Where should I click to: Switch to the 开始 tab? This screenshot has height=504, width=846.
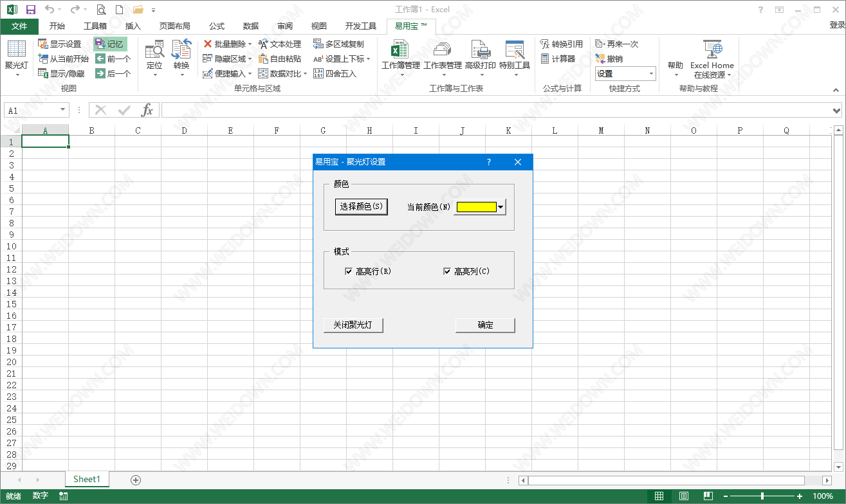tap(57, 26)
